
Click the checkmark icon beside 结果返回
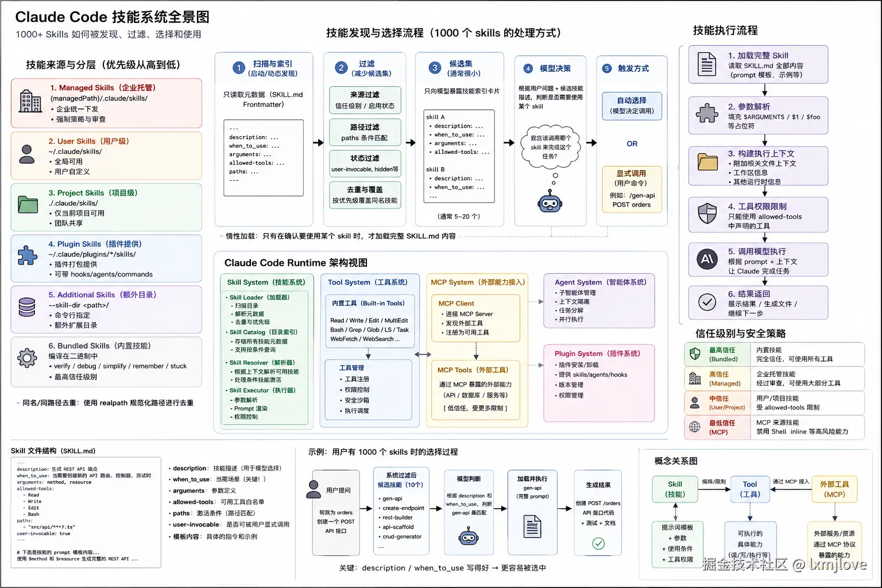coord(707,302)
